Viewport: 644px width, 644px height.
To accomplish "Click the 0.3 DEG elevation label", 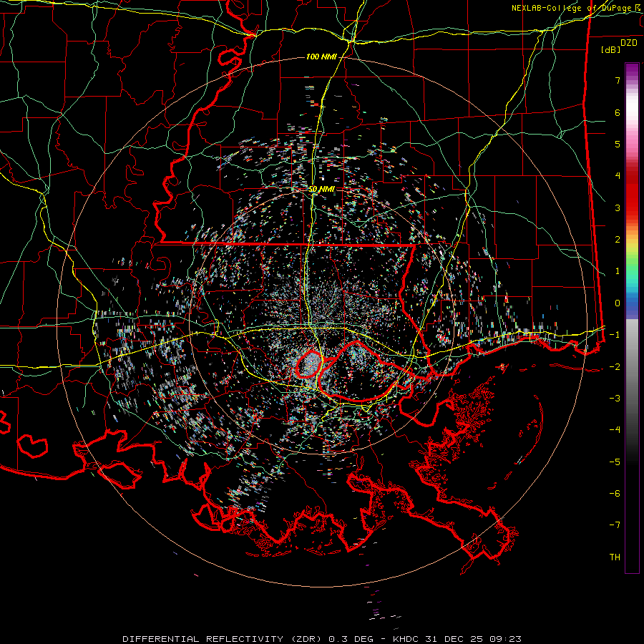I will click(x=351, y=639).
